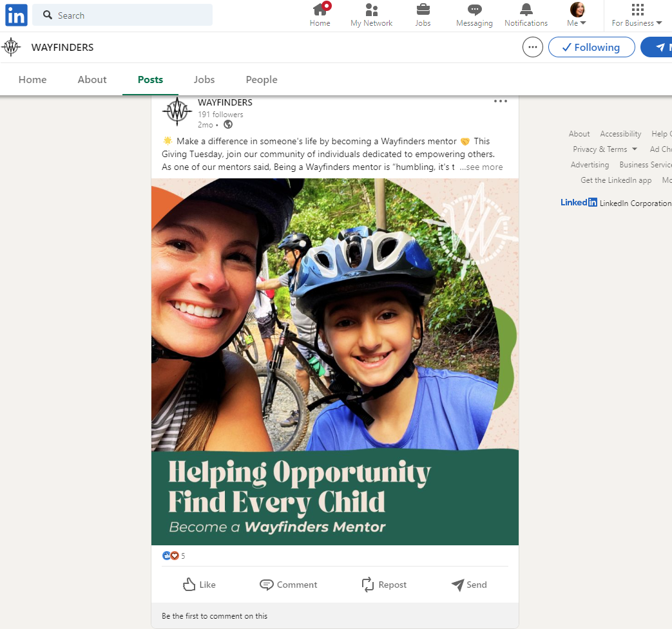View the post reactions icons
672x629 pixels.
click(171, 556)
